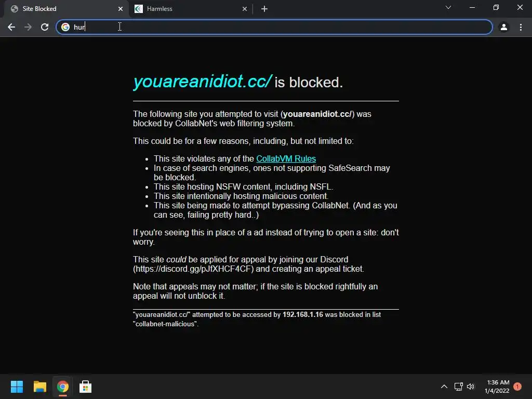The height and width of the screenshot is (399, 532).
Task: Switch to the Site Blocked tab
Action: [x=65, y=9]
